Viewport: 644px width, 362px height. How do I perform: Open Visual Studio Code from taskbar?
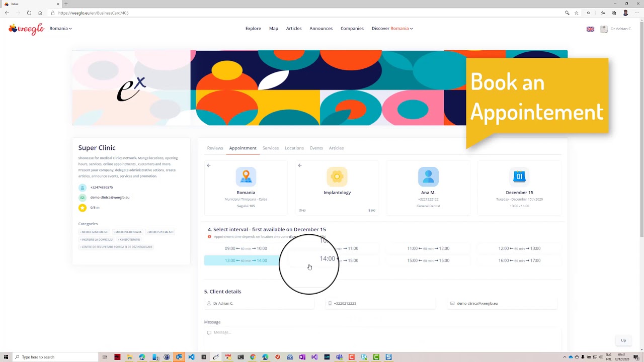coord(191,357)
